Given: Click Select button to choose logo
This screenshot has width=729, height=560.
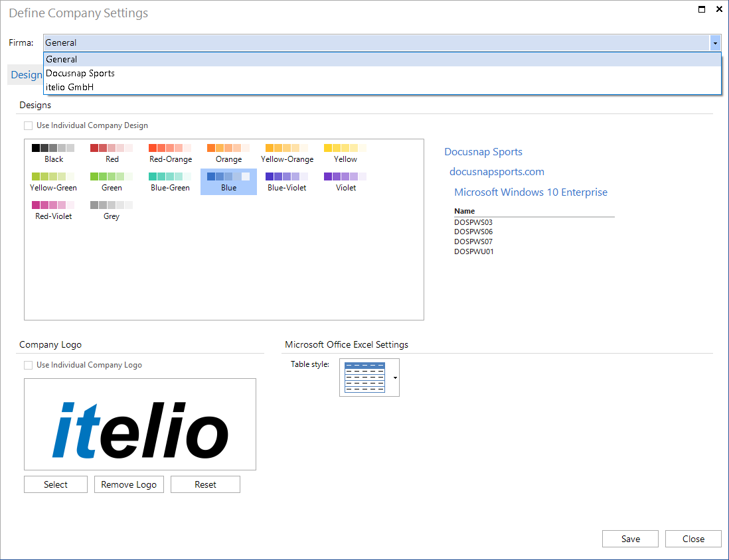Looking at the screenshot, I should [x=56, y=484].
